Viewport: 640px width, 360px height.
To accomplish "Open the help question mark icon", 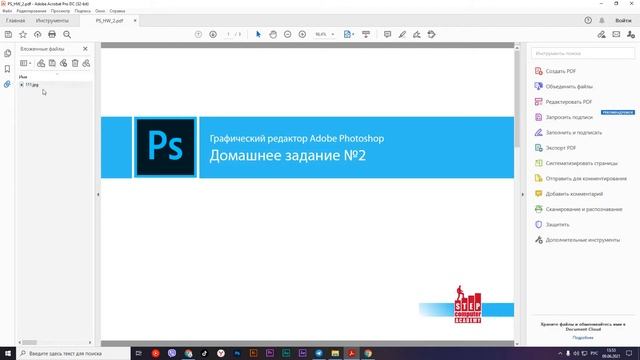I will 588,20.
